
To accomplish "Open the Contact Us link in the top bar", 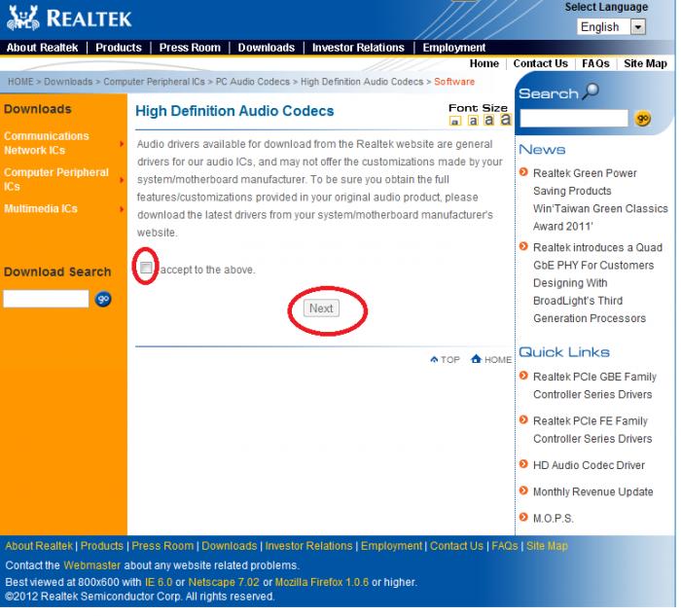I will point(541,63).
